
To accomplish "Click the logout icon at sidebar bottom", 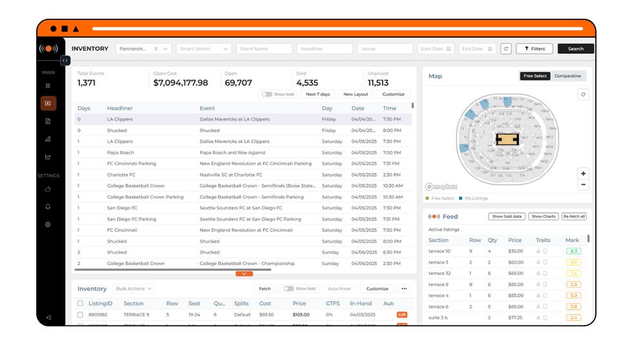I will 48,317.
